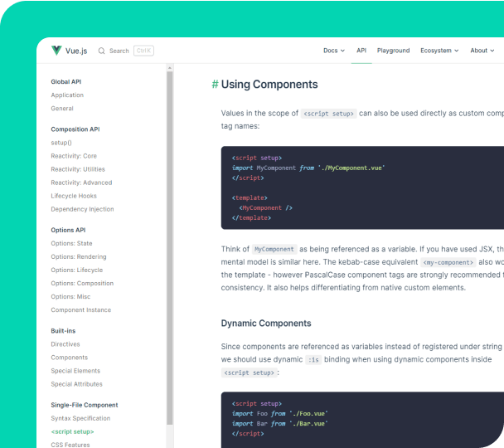Expand the Ecosystem dropdown

pyautogui.click(x=439, y=51)
